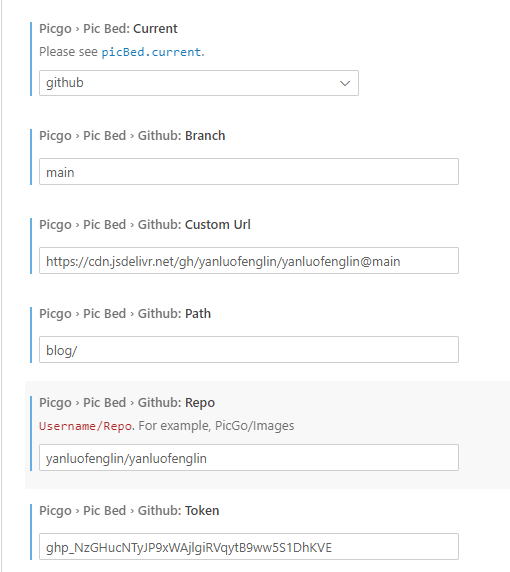Image resolution: width=510 pixels, height=572 pixels.
Task: Open the picBed.current link
Action: (151, 52)
